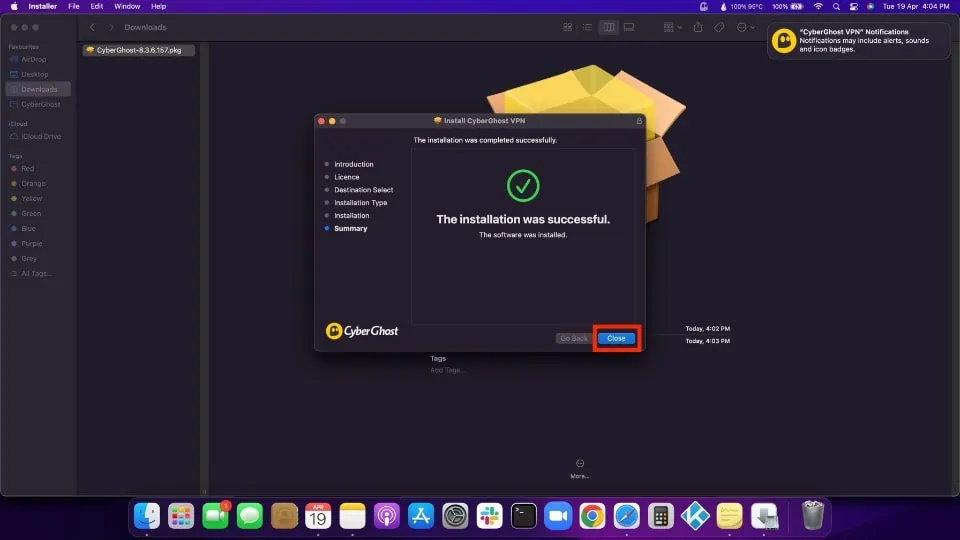Viewport: 960px width, 540px height.
Task: Select the Blue tag in sidebar
Action: click(28, 228)
